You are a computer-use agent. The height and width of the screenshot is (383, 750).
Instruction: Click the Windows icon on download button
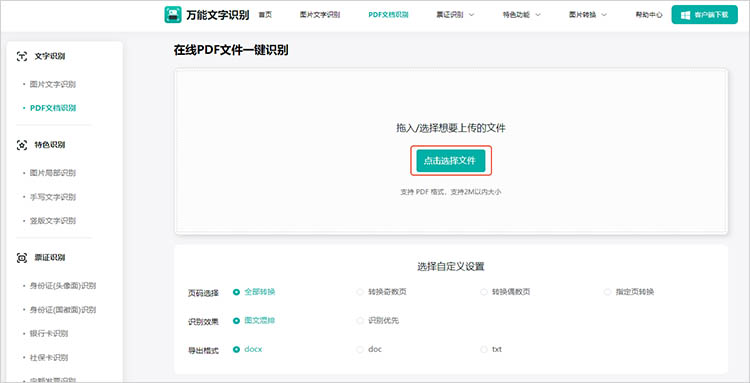(x=685, y=15)
